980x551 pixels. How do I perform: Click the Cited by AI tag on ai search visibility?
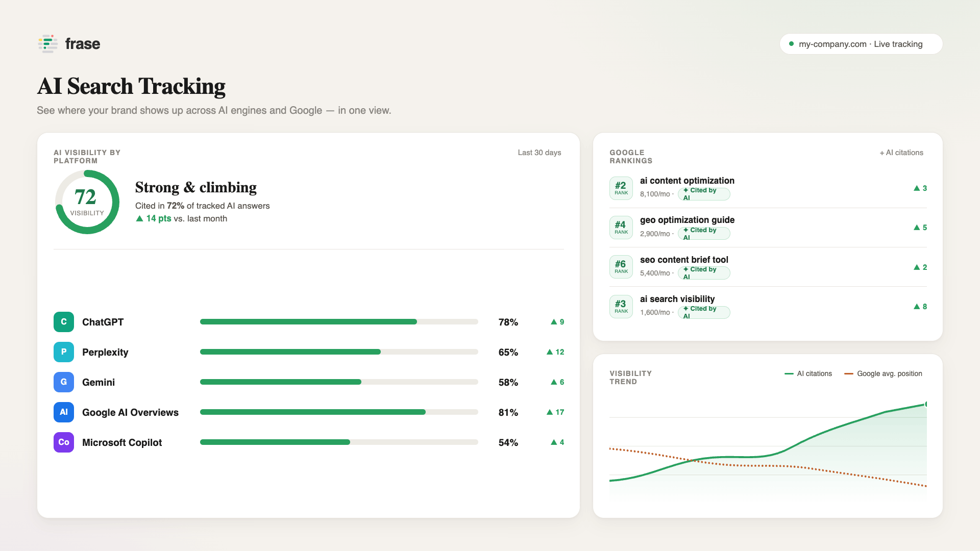704,312
